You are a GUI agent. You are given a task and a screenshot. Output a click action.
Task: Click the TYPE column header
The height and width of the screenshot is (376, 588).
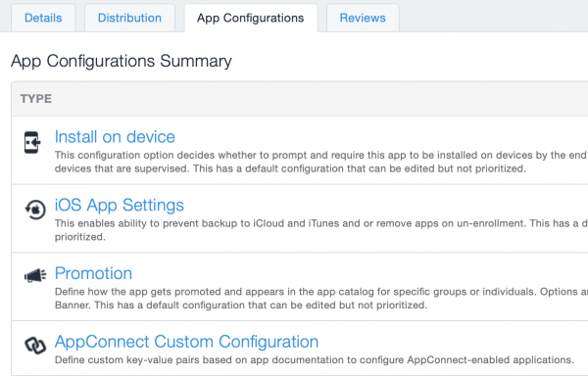[x=36, y=99]
